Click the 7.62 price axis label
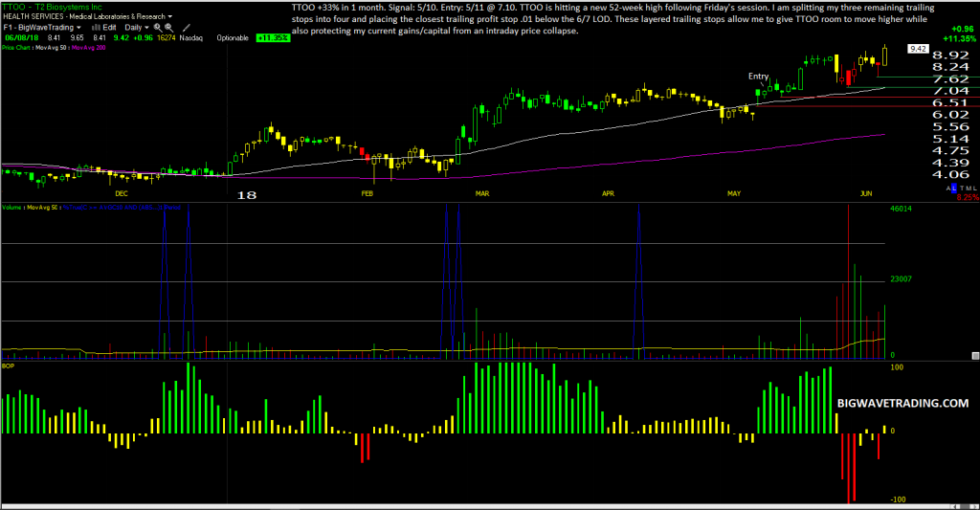980x510 pixels. [x=950, y=78]
